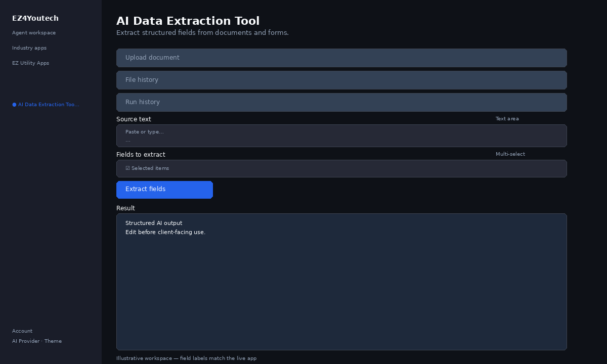Click the Source text label
This screenshot has width=607, height=364.
(134, 119)
